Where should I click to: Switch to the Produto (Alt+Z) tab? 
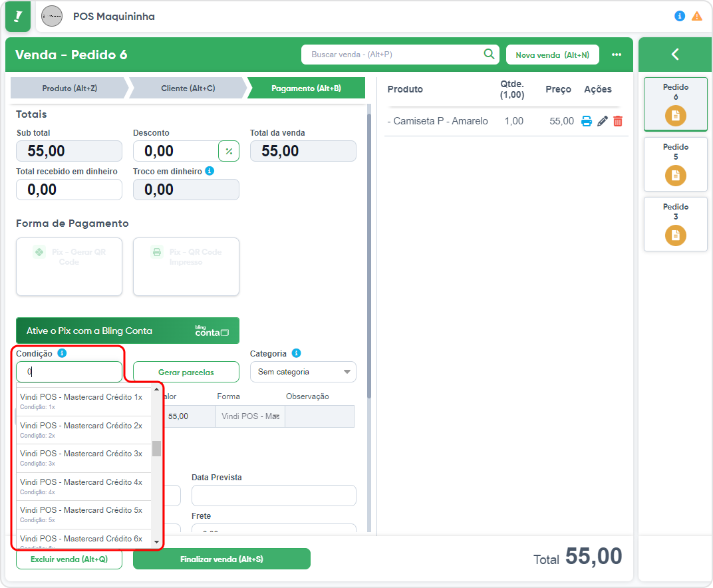[70, 88]
